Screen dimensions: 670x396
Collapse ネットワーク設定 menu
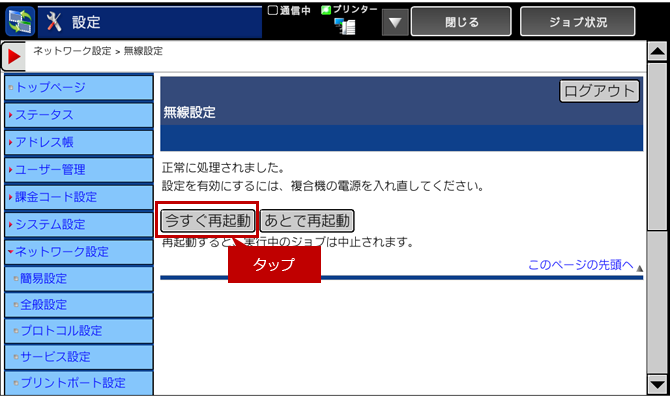(x=79, y=252)
